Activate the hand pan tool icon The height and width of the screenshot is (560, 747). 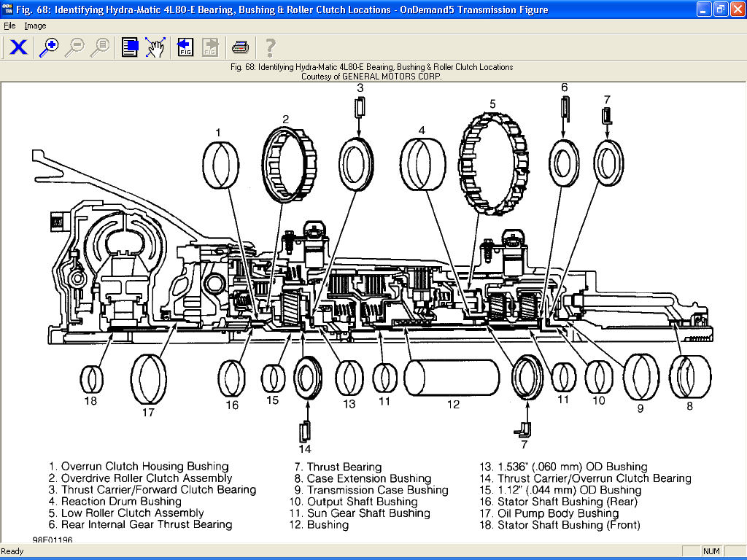155,47
